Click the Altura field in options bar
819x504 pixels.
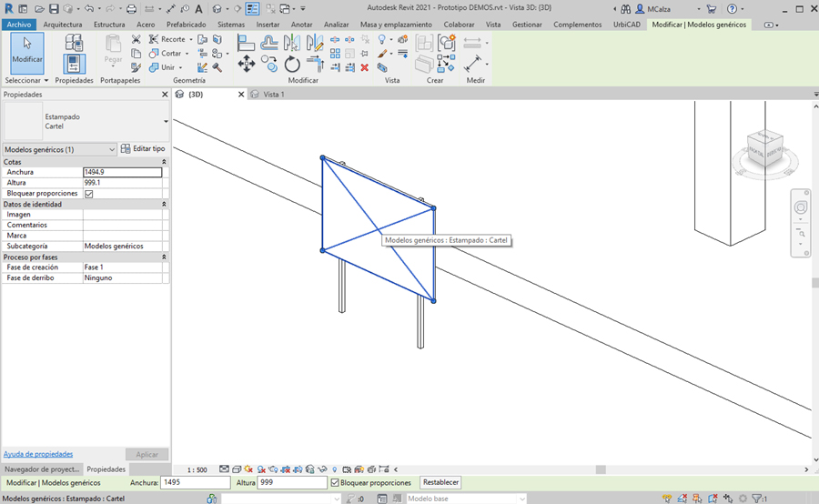[291, 482]
